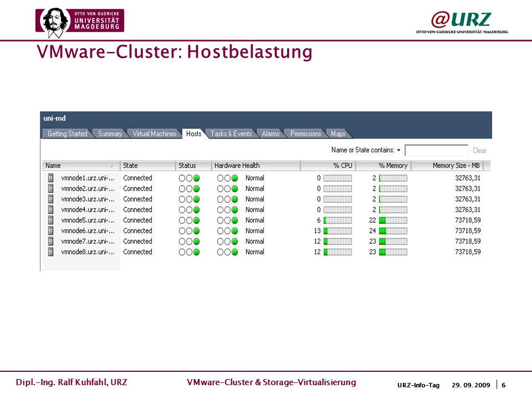532x399 pixels.
Task: Click Hardware Health green light for vmnode2
Action: [x=234, y=188]
